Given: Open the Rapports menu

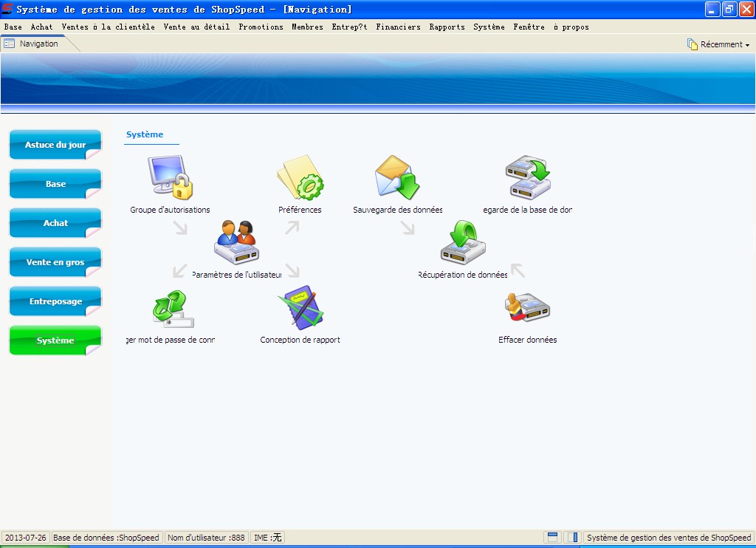Looking at the screenshot, I should (447, 27).
